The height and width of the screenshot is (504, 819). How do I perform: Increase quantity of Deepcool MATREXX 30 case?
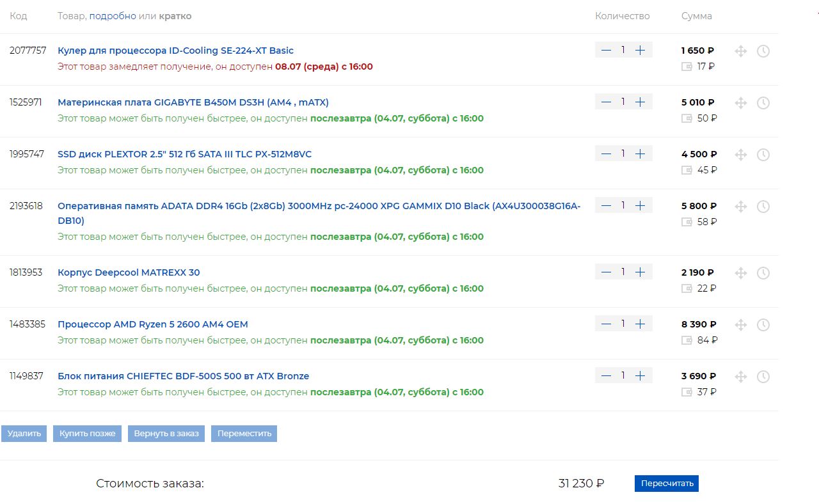point(640,272)
